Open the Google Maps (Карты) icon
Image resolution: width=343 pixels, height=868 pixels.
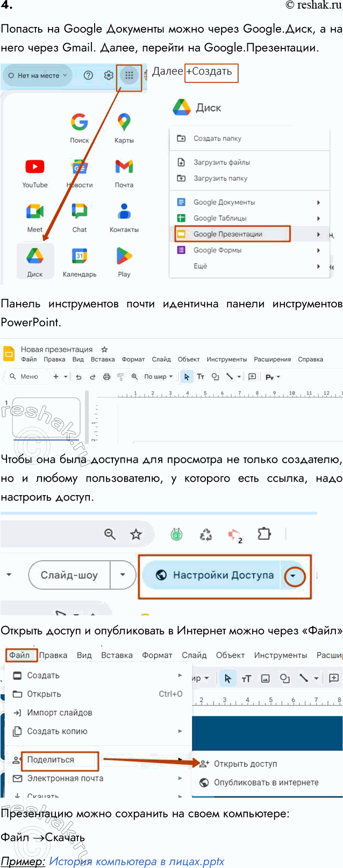coord(124,123)
